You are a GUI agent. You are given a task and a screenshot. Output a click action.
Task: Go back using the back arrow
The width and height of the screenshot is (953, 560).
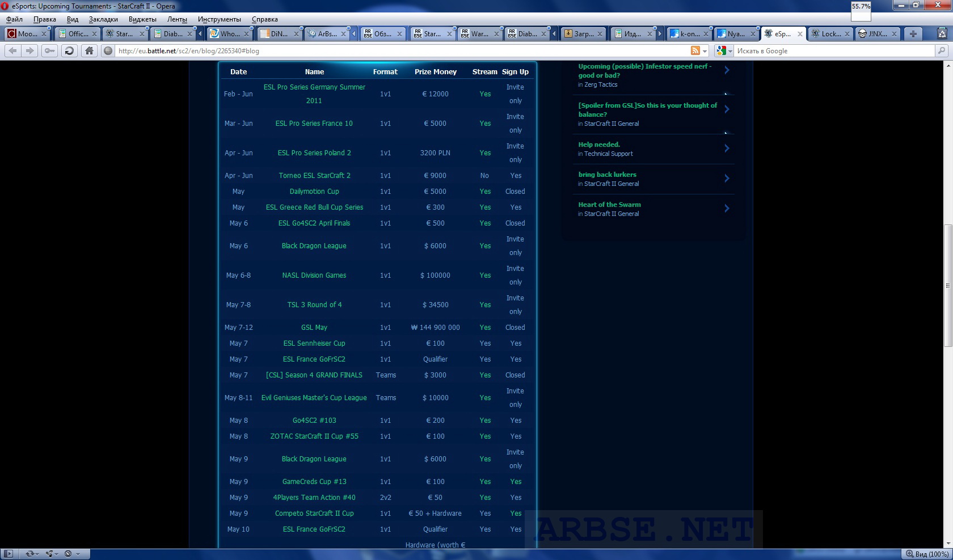pos(12,50)
